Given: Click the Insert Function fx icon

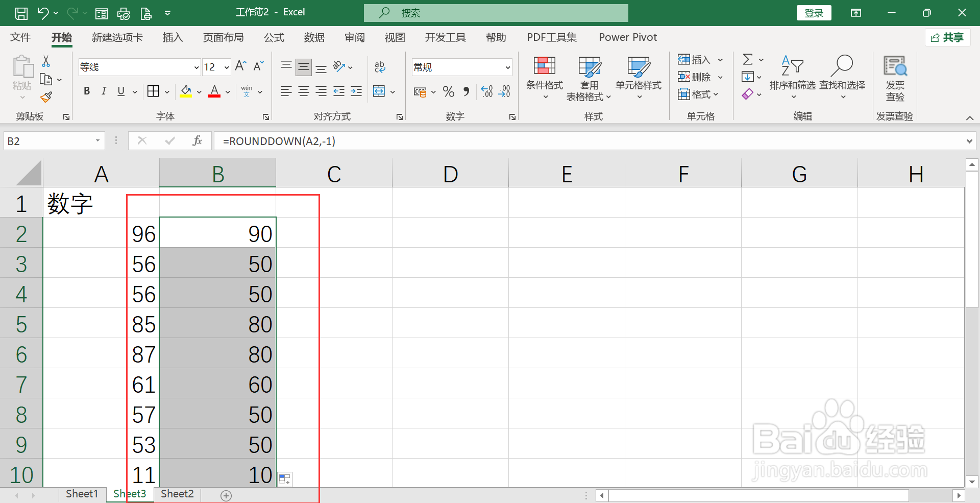Looking at the screenshot, I should [198, 141].
